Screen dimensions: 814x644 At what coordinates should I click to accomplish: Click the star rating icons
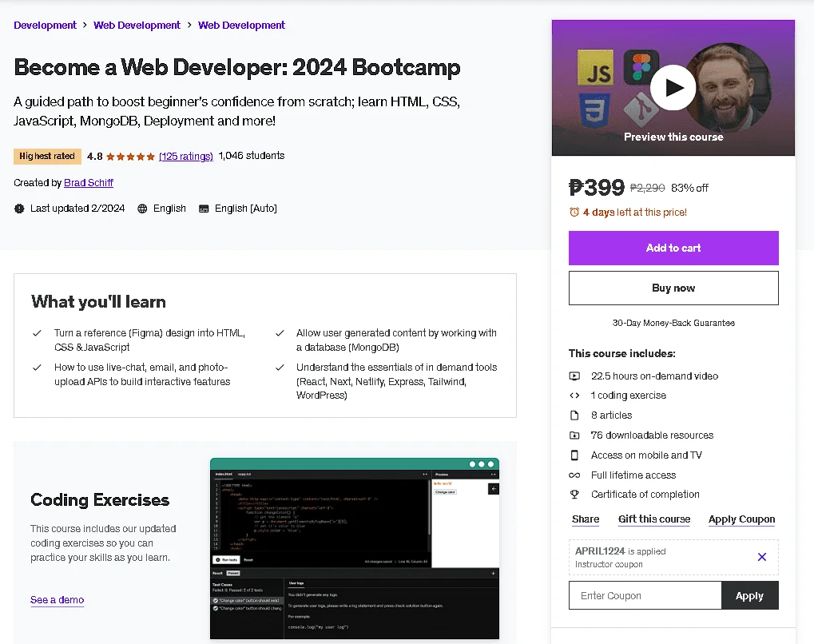pos(130,157)
